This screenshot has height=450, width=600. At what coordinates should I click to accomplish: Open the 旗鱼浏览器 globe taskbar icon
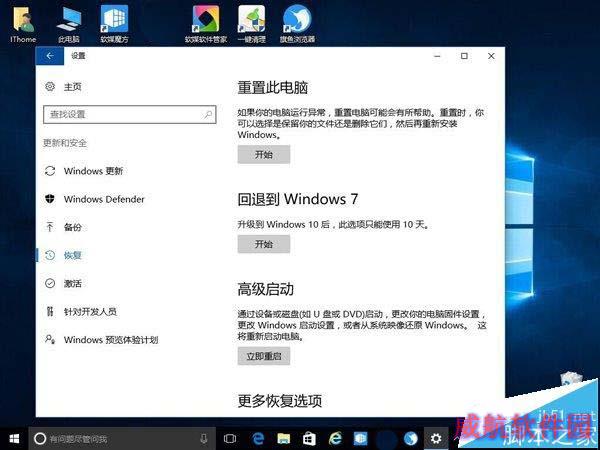(411, 439)
